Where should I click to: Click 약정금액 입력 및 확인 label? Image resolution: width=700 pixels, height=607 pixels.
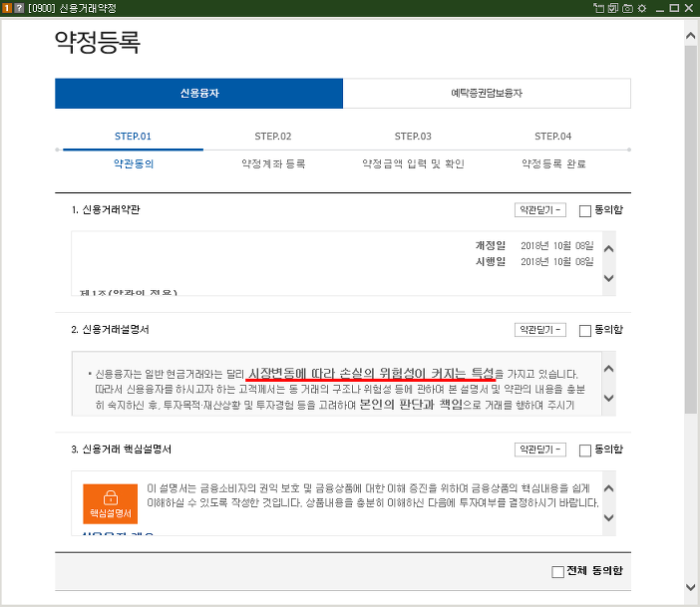click(x=413, y=163)
